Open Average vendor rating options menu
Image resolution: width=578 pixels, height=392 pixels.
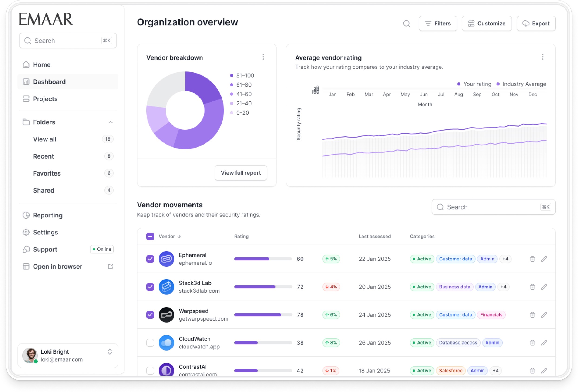[x=542, y=57]
